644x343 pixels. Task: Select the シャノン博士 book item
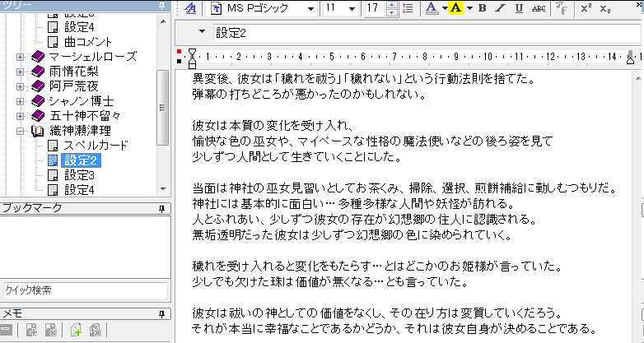pos(82,101)
